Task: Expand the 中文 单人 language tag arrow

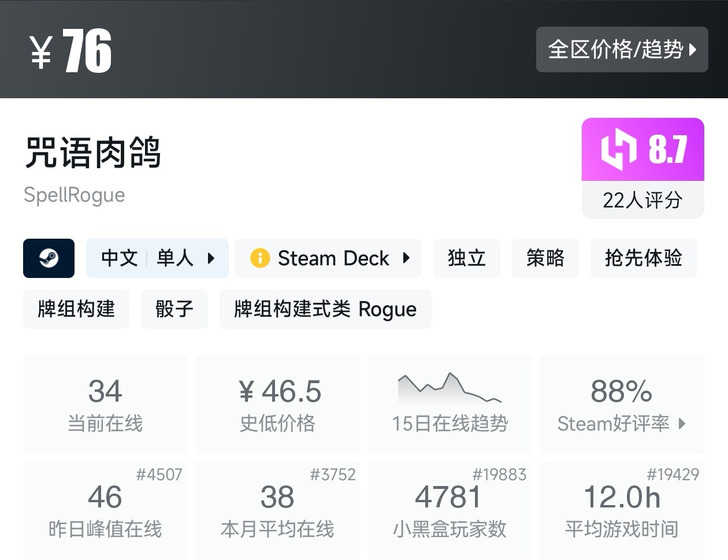Action: click(211, 258)
